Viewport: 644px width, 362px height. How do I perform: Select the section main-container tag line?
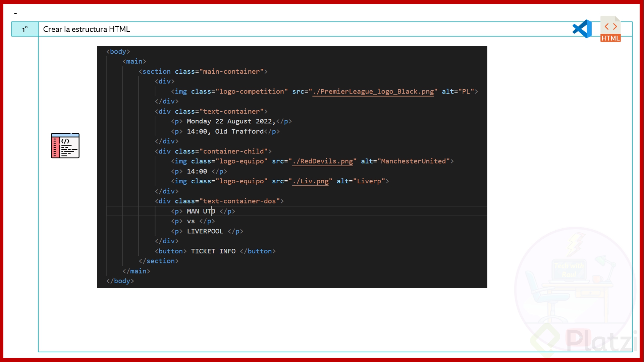[203, 71]
